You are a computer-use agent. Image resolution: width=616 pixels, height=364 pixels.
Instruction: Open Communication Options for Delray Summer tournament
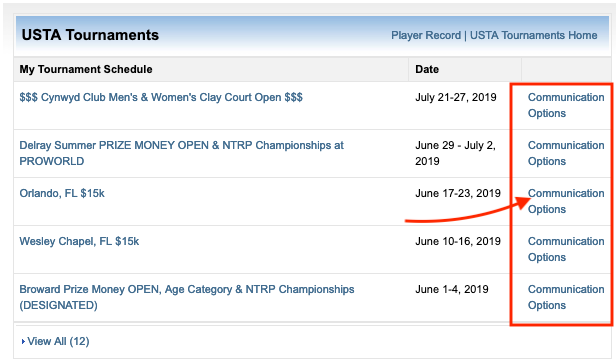pos(566,153)
